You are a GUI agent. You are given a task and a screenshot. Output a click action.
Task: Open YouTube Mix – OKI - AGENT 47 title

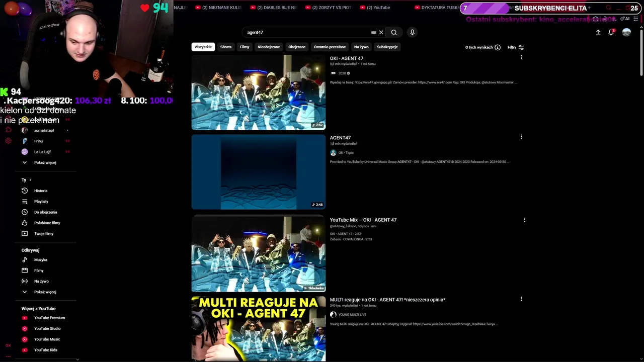363,220
